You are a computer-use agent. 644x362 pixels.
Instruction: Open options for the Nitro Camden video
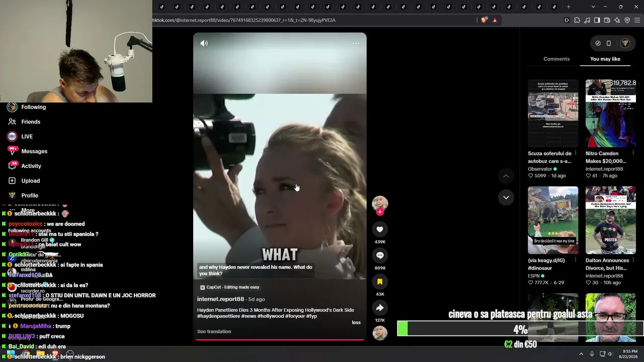coord(633,153)
